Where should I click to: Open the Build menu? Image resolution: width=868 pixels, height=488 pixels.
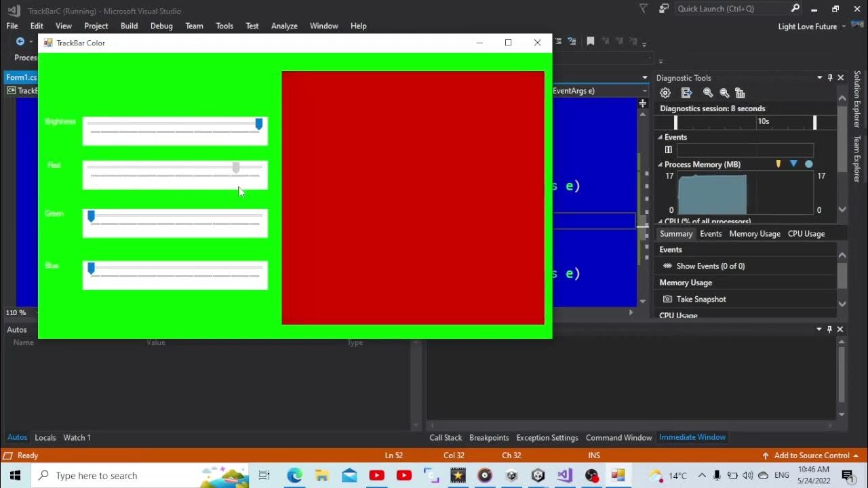(129, 26)
